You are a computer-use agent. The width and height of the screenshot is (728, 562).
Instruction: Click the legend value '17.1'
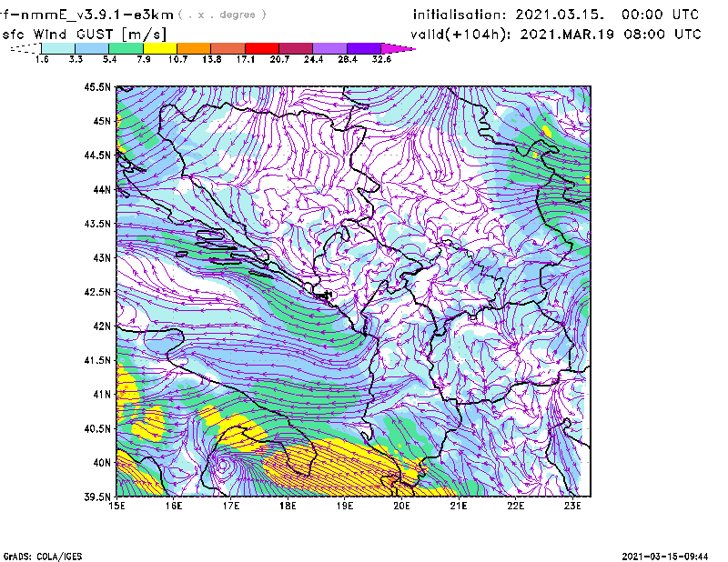click(246, 59)
